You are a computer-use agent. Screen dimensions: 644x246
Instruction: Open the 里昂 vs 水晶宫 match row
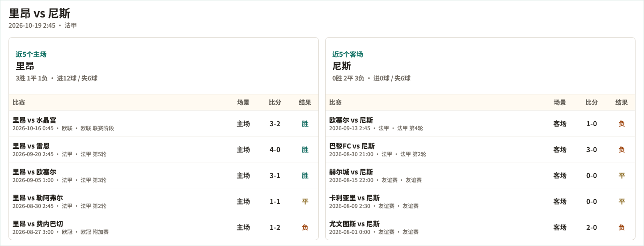point(164,123)
